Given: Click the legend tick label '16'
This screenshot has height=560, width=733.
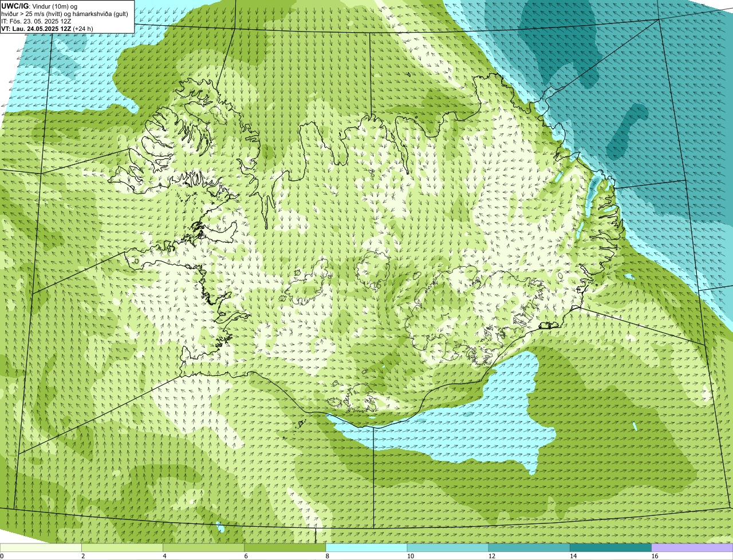Looking at the screenshot, I should tap(655, 556).
